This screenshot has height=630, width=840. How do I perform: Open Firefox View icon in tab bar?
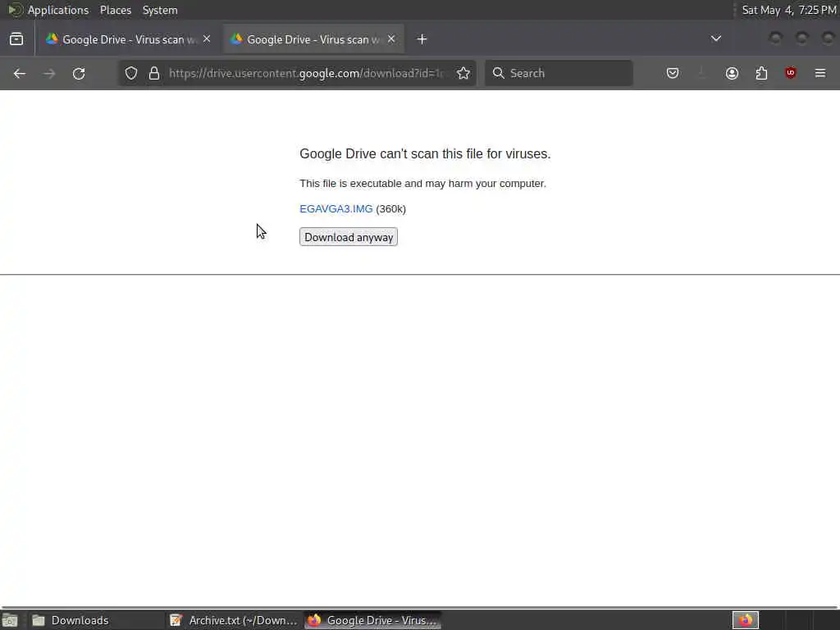click(x=16, y=39)
